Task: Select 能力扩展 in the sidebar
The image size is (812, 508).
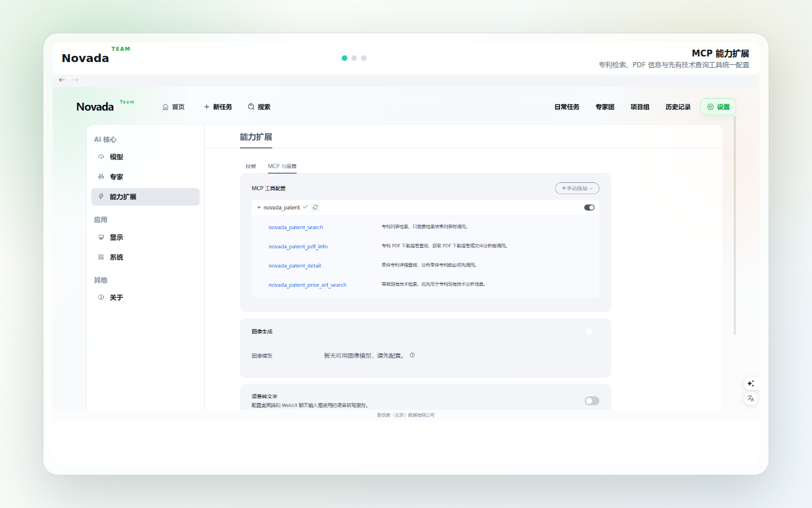Action: point(145,196)
